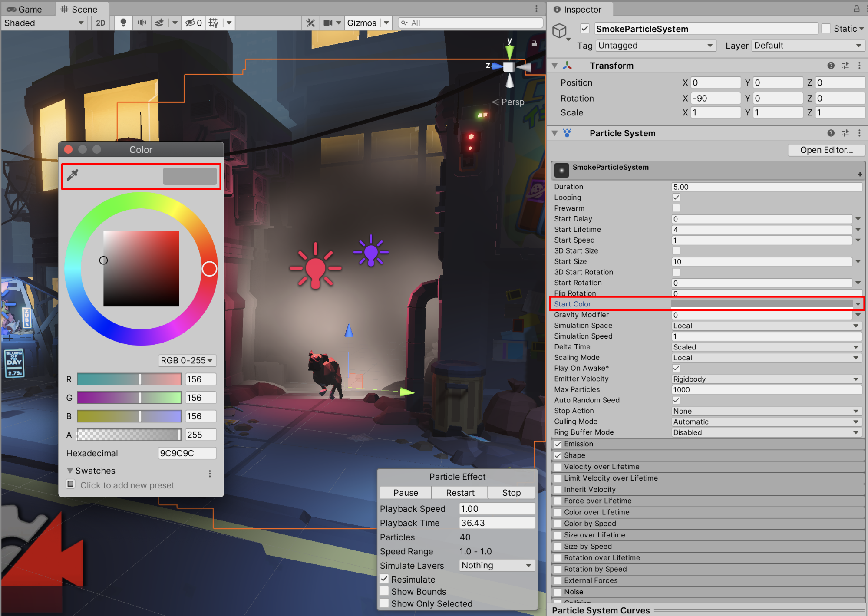This screenshot has width=868, height=616.
Task: Open the Transform component help icon
Action: coord(831,66)
